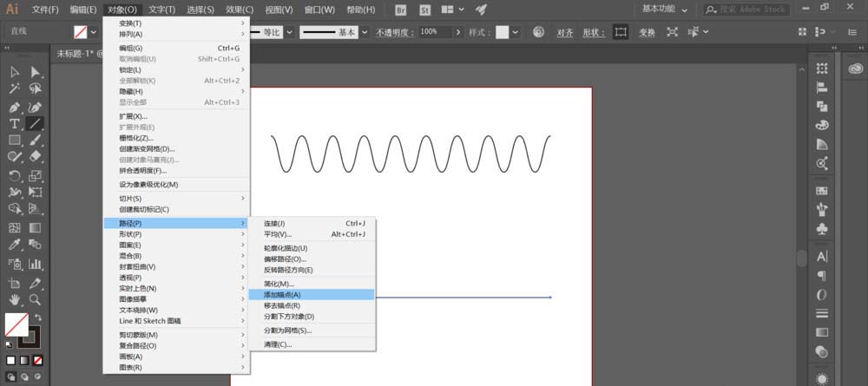Screen dimensions: 868x386
Task: Expand the 路径(P) submenu row
Action: coord(176,224)
